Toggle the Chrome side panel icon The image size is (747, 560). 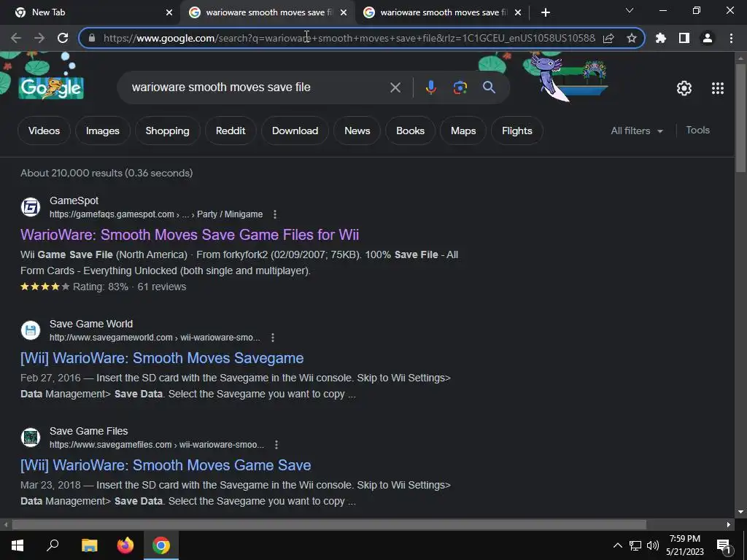coord(684,38)
